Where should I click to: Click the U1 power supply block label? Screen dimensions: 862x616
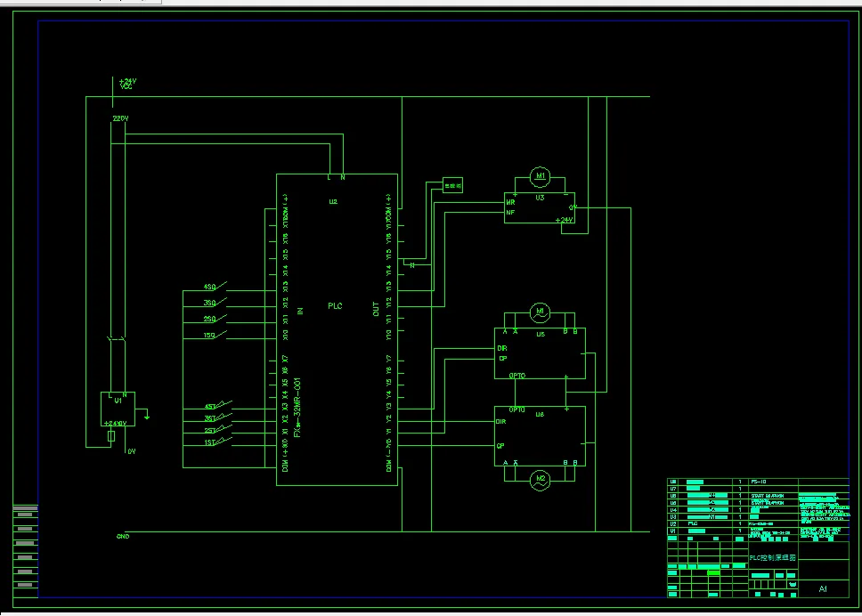coord(118,401)
